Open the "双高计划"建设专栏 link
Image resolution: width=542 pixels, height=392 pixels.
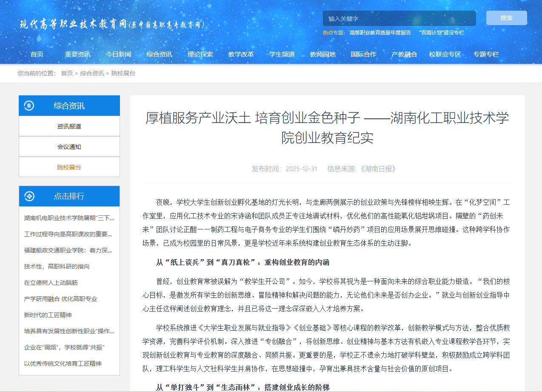click(x=441, y=32)
